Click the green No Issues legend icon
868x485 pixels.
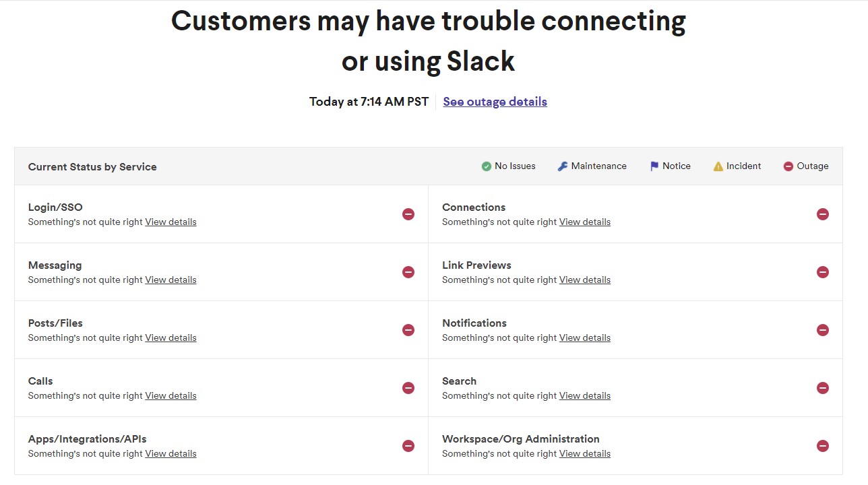coord(487,166)
